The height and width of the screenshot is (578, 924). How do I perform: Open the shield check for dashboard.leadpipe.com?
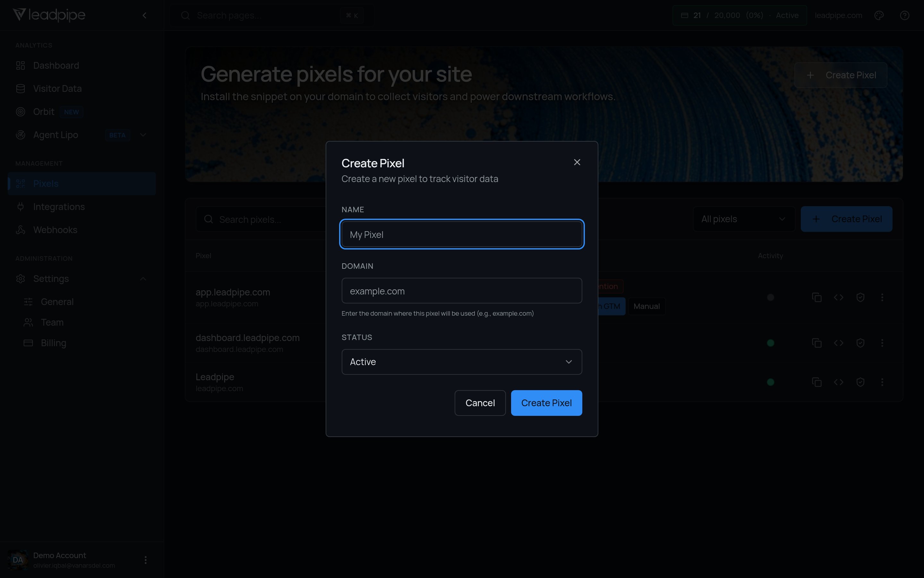[860, 343]
